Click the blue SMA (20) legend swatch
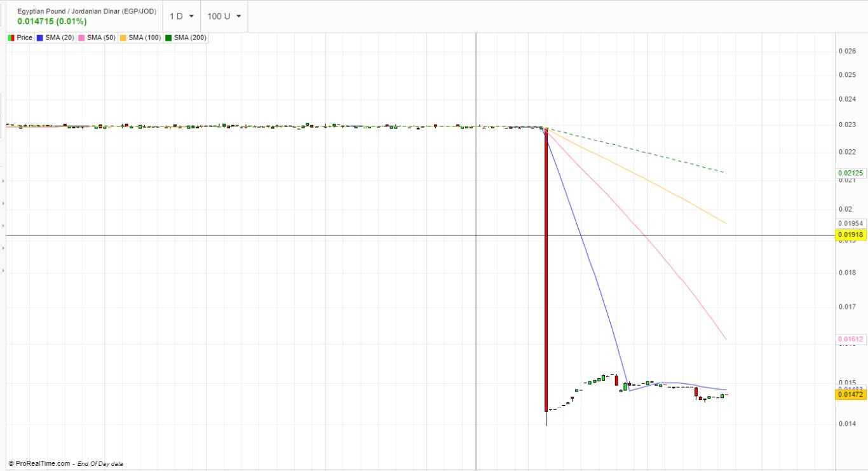Screen dimensions: 868x471 click(40, 38)
